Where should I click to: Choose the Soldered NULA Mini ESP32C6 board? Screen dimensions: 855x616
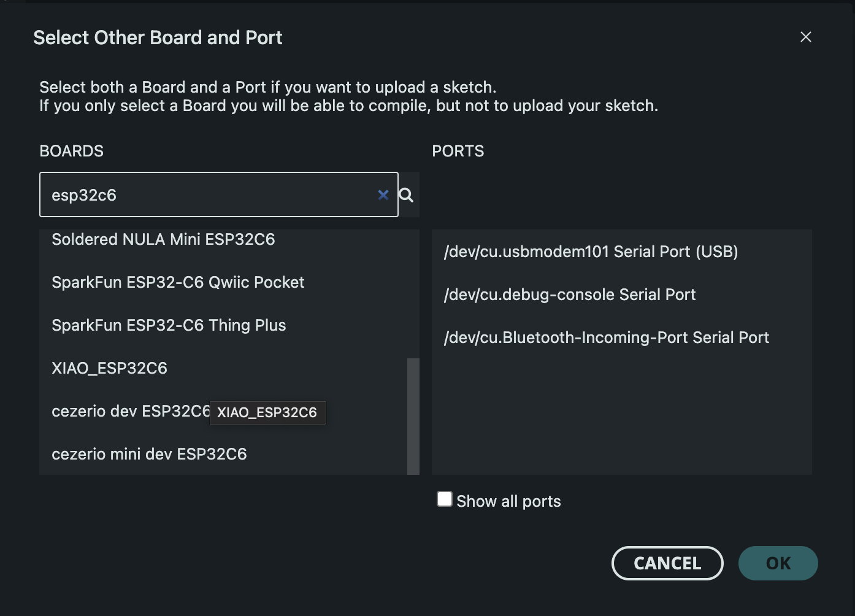pyautogui.click(x=163, y=239)
